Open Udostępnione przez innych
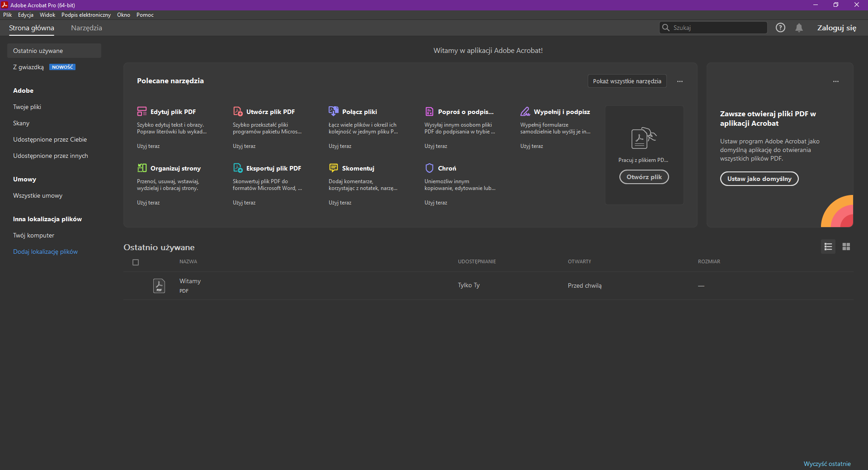 click(51, 156)
